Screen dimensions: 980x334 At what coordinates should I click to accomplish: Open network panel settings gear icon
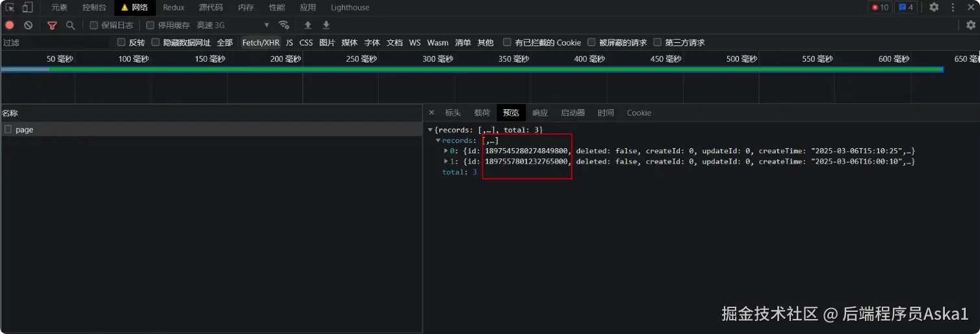(x=971, y=25)
